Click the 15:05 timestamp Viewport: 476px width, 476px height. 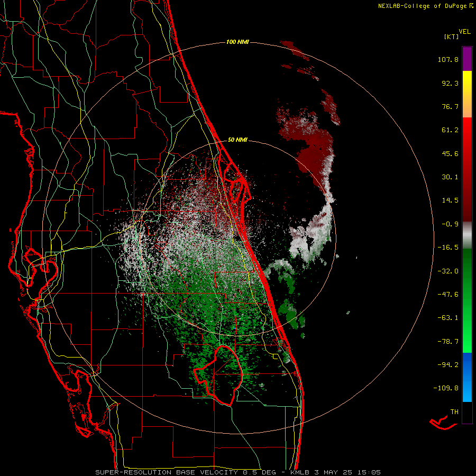tap(369, 472)
